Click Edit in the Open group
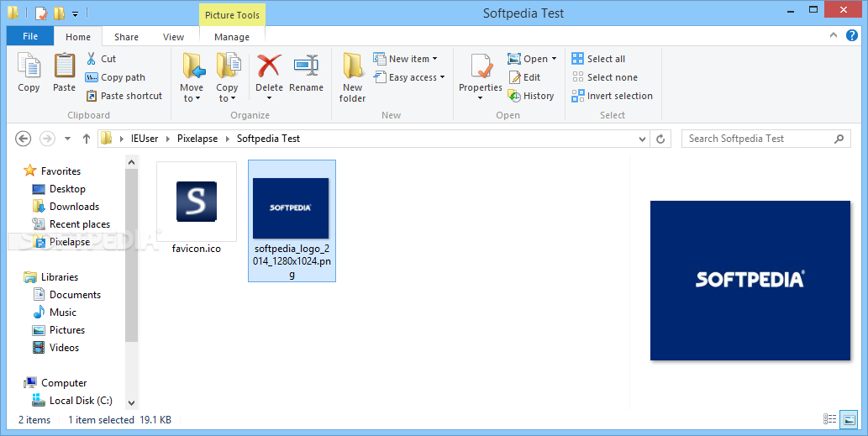868x436 pixels. 524,77
